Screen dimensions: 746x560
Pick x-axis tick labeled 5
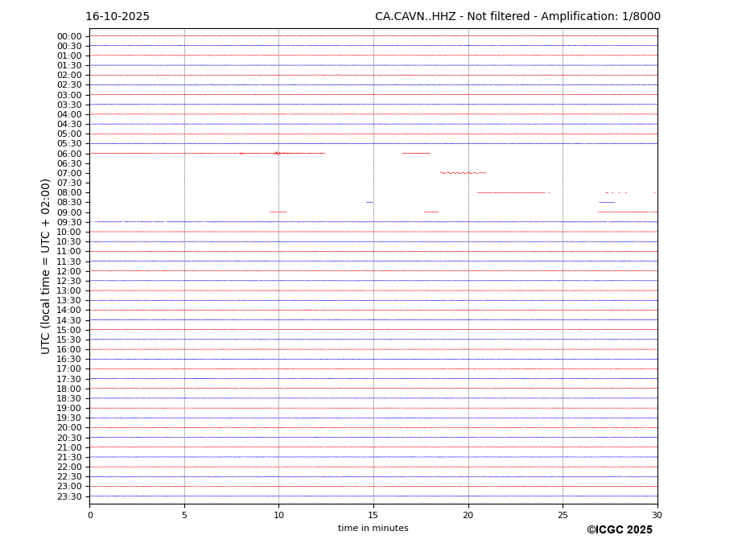tap(184, 515)
